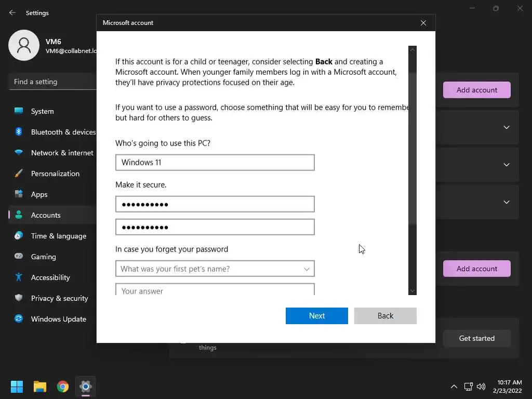
Task: Click the Personalization paintbrush icon
Action: tap(19, 174)
